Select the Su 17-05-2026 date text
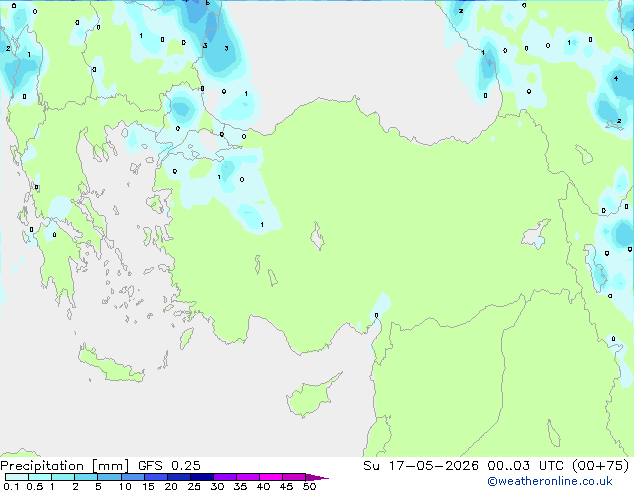634x490 pixels. (x=421, y=466)
